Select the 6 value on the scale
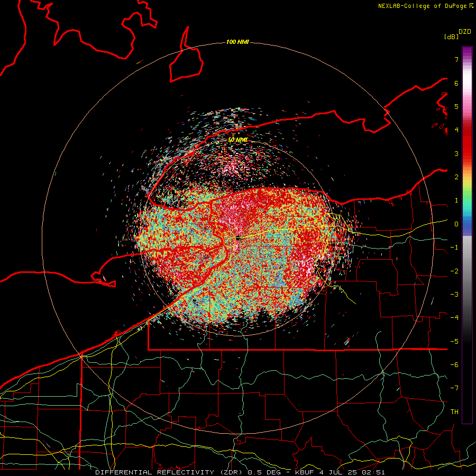This screenshot has width=476, height=476. 456,83
